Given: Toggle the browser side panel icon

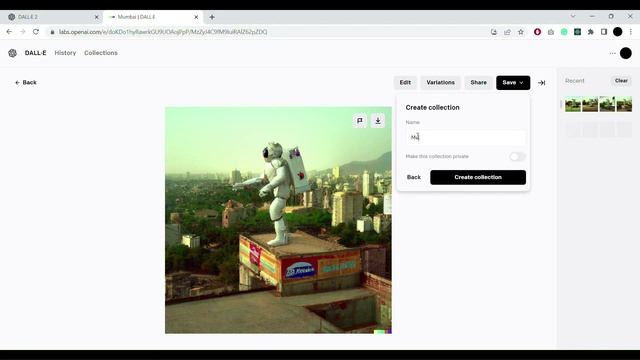Looking at the screenshot, I should pos(604,32).
